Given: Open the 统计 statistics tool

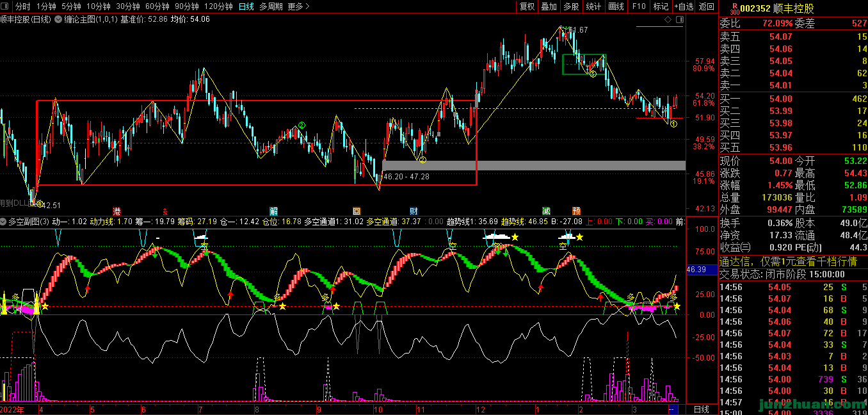Looking at the screenshot, I should pos(593,6).
